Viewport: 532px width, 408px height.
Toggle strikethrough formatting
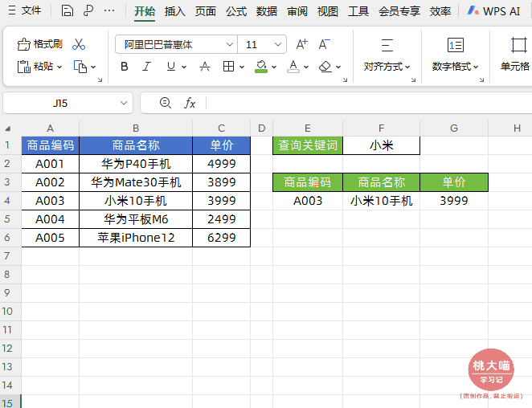(x=205, y=67)
